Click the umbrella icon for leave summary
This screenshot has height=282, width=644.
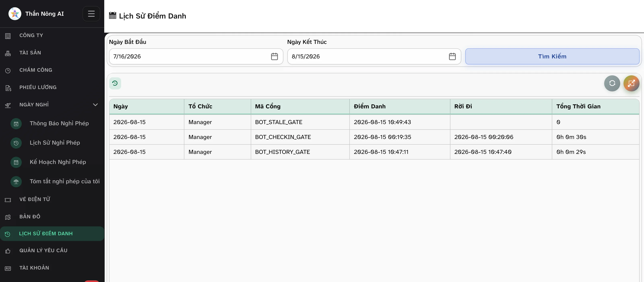point(16,182)
